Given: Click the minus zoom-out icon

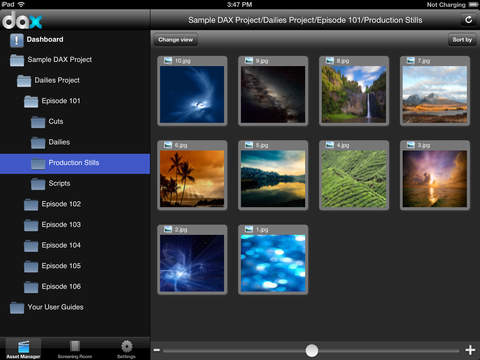Looking at the screenshot, I should point(157,350).
